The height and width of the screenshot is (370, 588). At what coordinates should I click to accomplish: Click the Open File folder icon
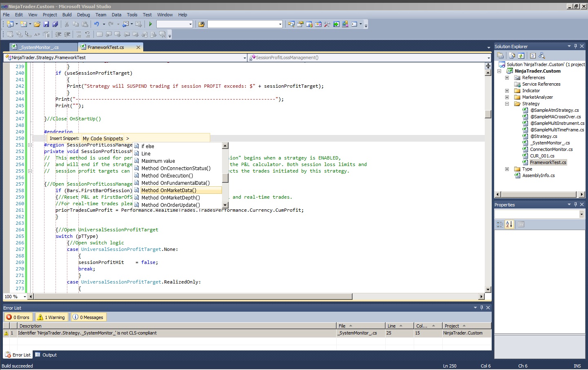[37, 24]
